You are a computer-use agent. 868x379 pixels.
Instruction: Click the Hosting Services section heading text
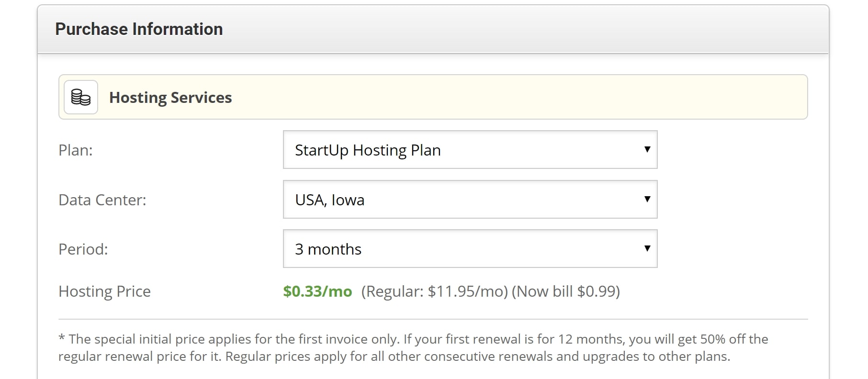[x=170, y=98]
